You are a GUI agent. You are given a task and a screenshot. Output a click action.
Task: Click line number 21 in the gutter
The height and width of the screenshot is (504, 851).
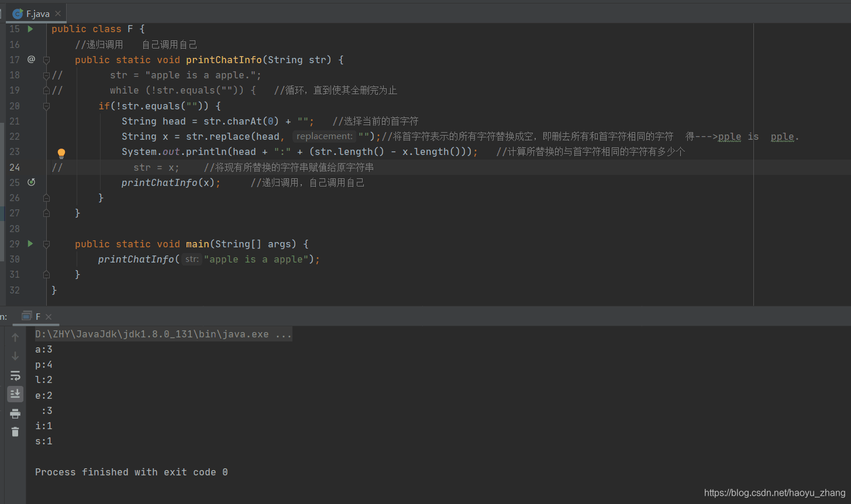(15, 121)
